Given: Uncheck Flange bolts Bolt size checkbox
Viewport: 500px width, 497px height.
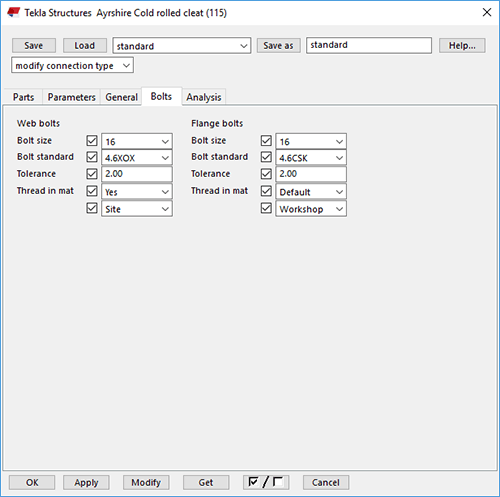Looking at the screenshot, I should (266, 141).
